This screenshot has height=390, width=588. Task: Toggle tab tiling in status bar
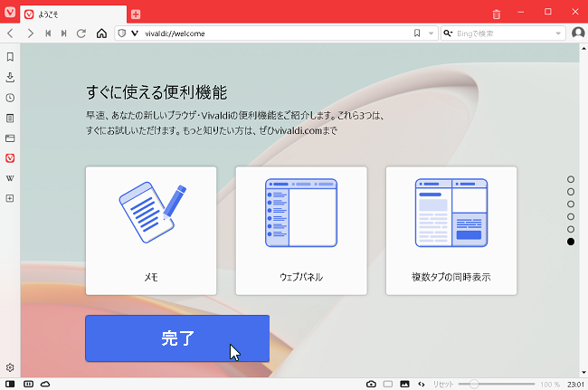click(29, 384)
